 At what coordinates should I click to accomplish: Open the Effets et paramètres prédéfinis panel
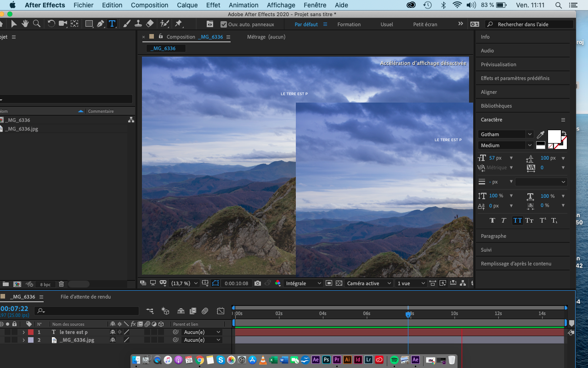tap(515, 78)
